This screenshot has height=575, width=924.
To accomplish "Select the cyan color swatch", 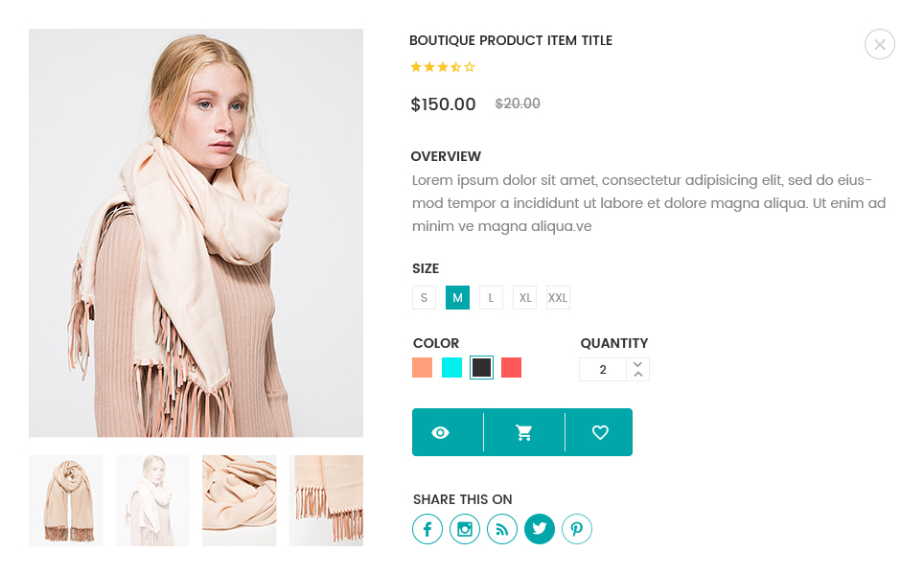I will tap(451, 368).
